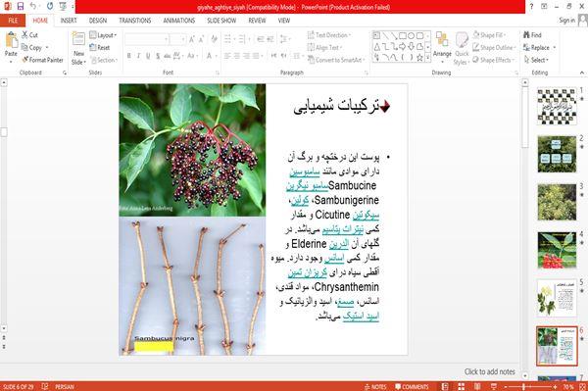Switch to the SLIDE SHOW tab
This screenshot has width=588, height=391.
pos(221,21)
